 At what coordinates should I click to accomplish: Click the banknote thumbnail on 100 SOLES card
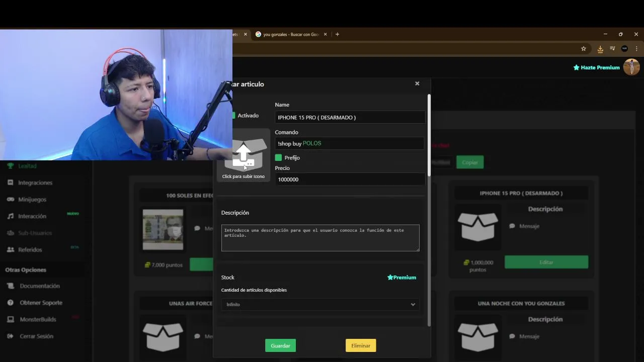pos(163,230)
